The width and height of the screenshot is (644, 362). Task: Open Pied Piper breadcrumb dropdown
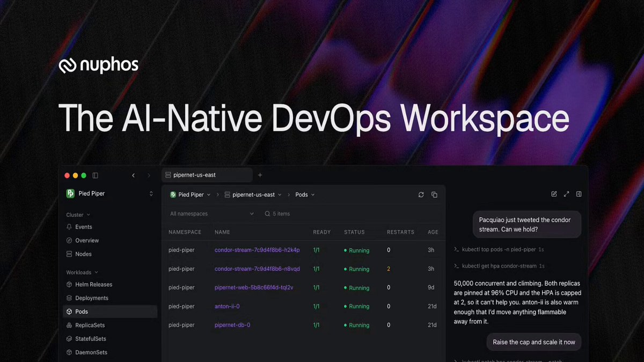coord(190,195)
